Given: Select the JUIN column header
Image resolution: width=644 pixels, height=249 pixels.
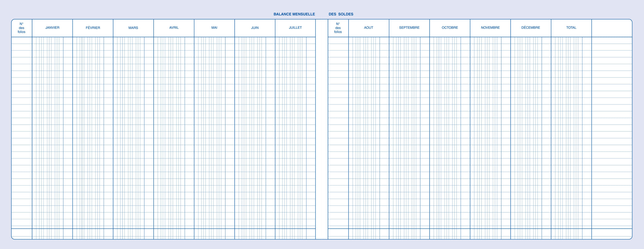Looking at the screenshot, I should (x=255, y=28).
